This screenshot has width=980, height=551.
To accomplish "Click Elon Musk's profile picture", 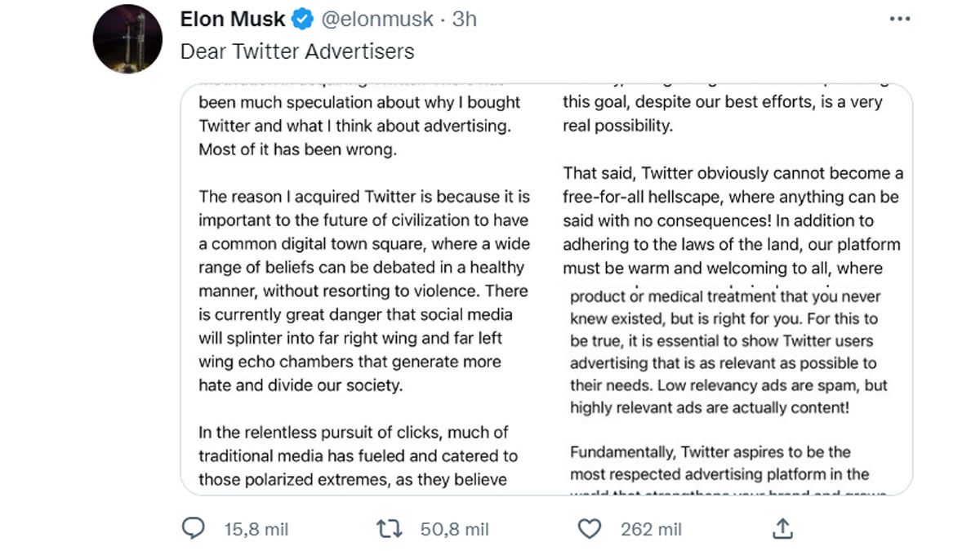I will tap(127, 33).
